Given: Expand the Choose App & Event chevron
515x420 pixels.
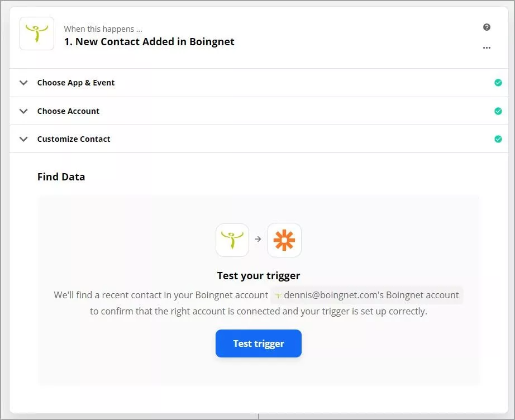Looking at the screenshot, I should pos(23,83).
